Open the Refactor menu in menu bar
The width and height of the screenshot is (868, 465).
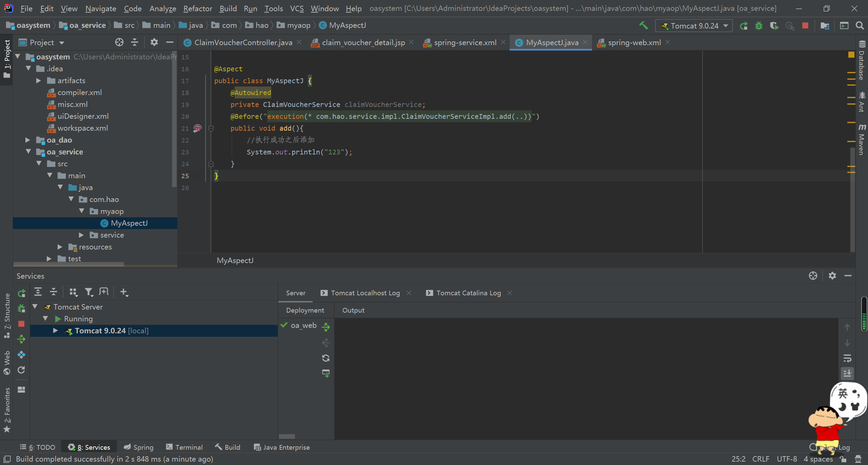[x=197, y=8]
